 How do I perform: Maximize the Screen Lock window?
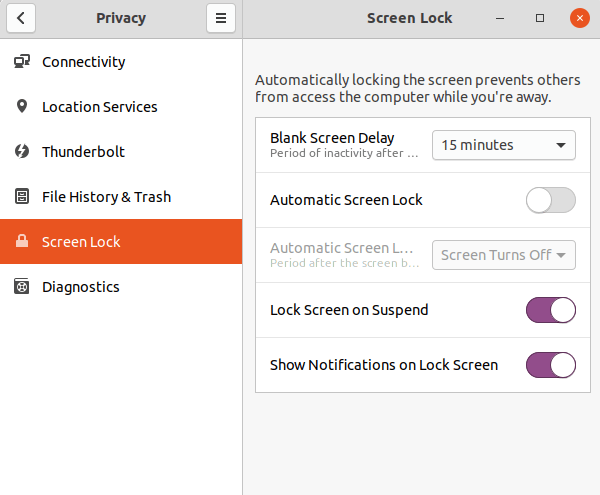[540, 18]
